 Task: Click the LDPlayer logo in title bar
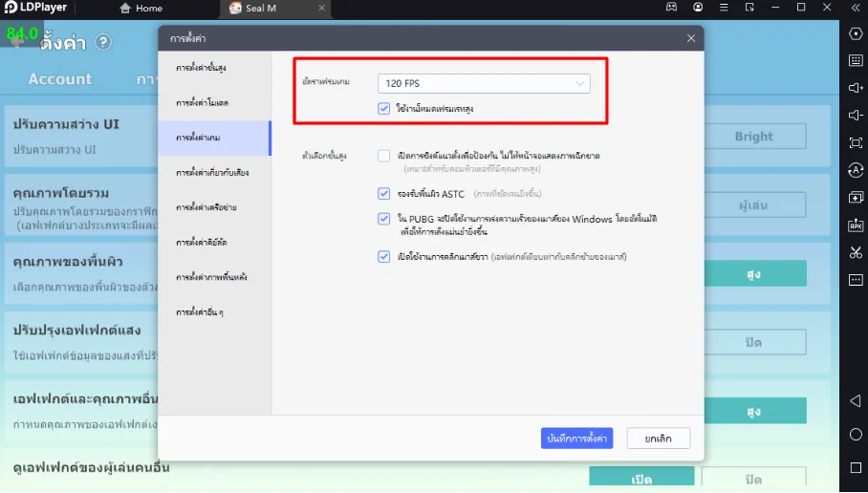point(35,8)
